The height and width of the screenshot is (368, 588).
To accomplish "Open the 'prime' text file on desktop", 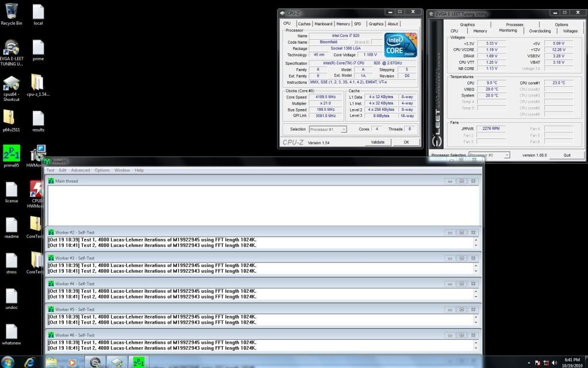I will pos(38,50).
